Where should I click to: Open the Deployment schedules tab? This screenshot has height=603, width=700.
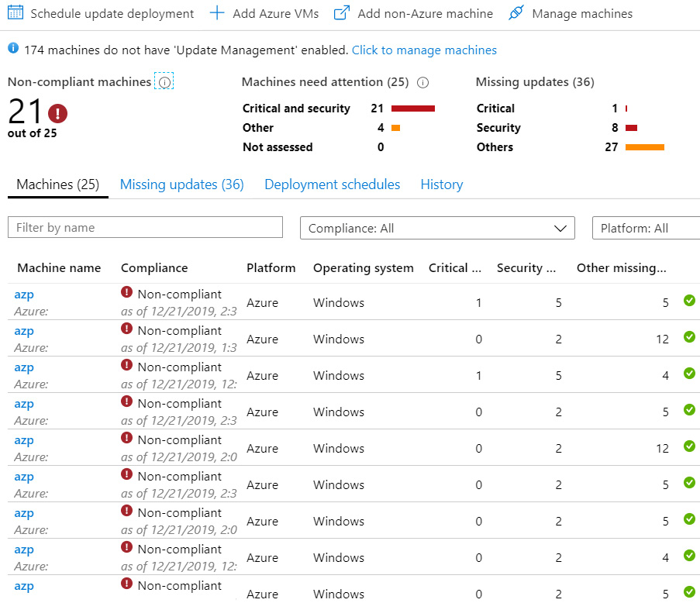coord(332,184)
